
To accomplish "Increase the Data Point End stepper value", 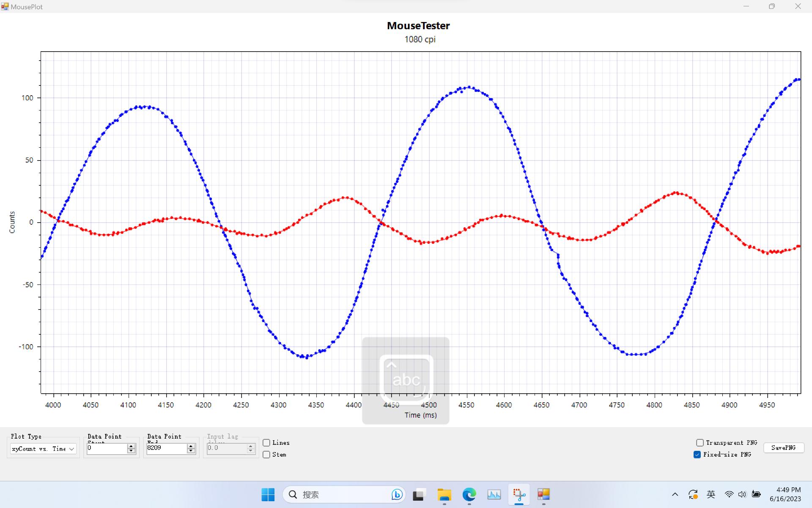I will pos(191,446).
